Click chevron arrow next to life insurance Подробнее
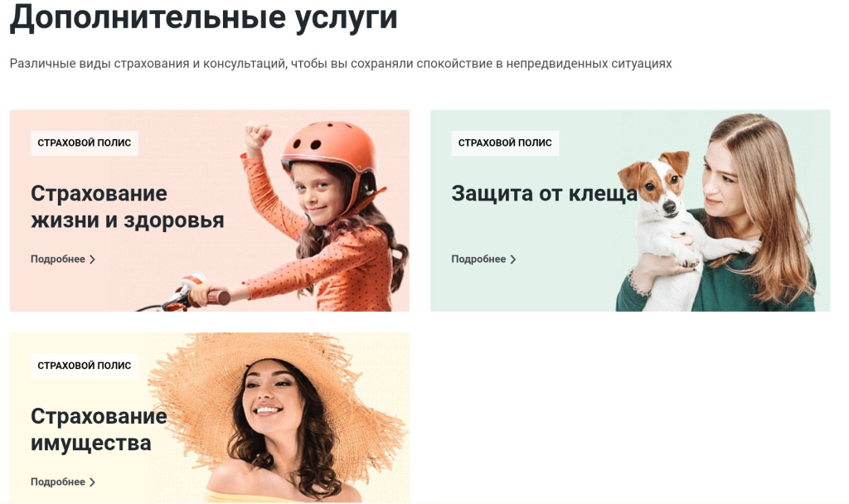 point(93,259)
